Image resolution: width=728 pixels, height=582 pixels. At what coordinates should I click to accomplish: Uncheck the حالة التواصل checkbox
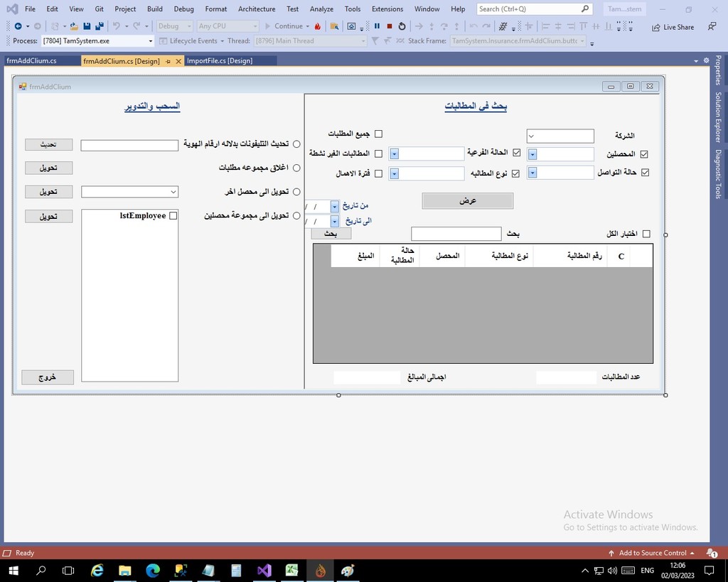click(645, 172)
